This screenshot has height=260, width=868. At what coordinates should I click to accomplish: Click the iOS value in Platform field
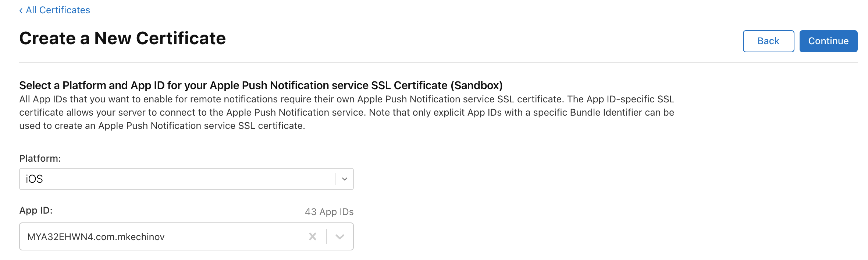[x=35, y=179]
